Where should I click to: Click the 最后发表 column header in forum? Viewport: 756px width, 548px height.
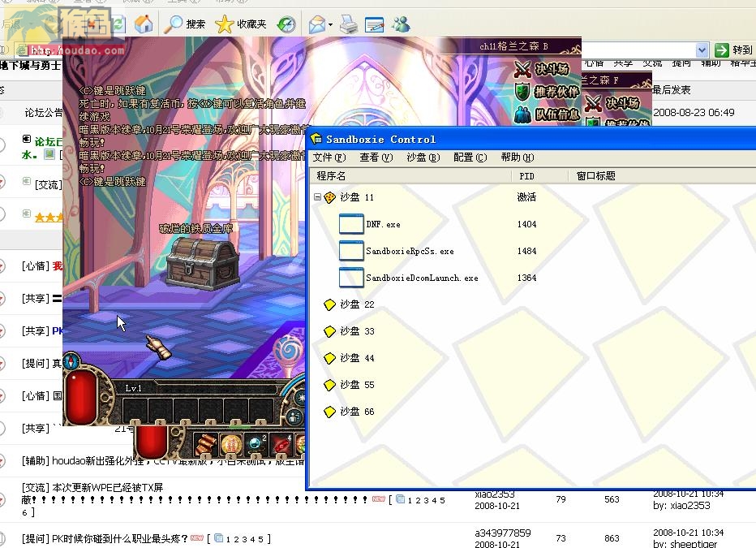point(672,89)
